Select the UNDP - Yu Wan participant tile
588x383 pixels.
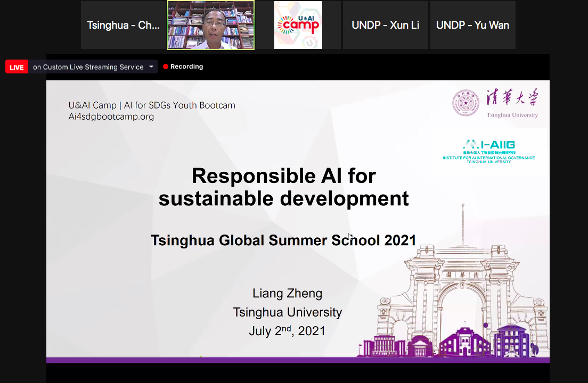click(x=472, y=25)
